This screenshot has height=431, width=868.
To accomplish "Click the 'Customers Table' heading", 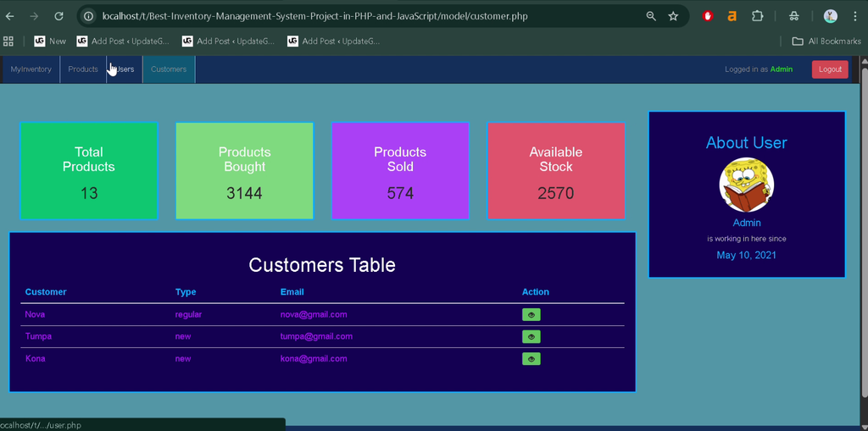I will 322,265.
